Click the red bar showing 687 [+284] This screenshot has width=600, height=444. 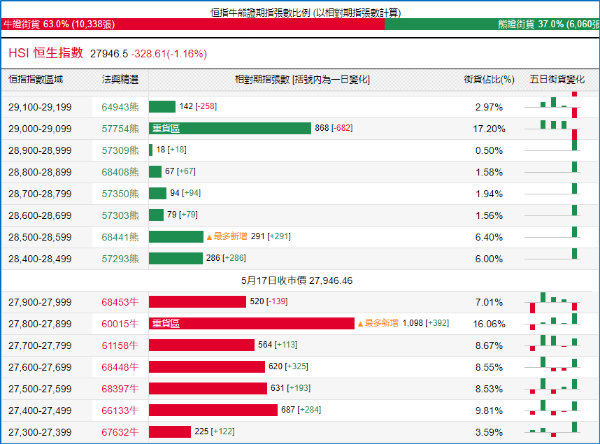(213, 410)
